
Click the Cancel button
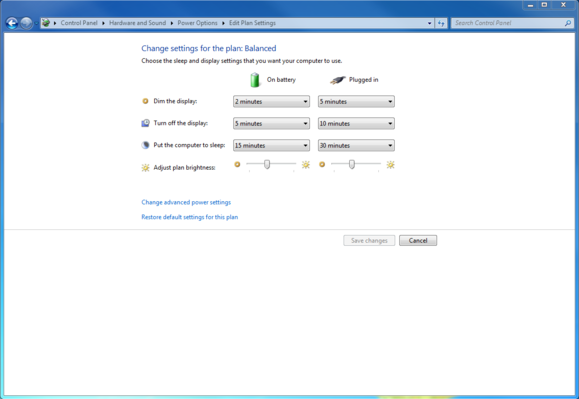coord(418,241)
